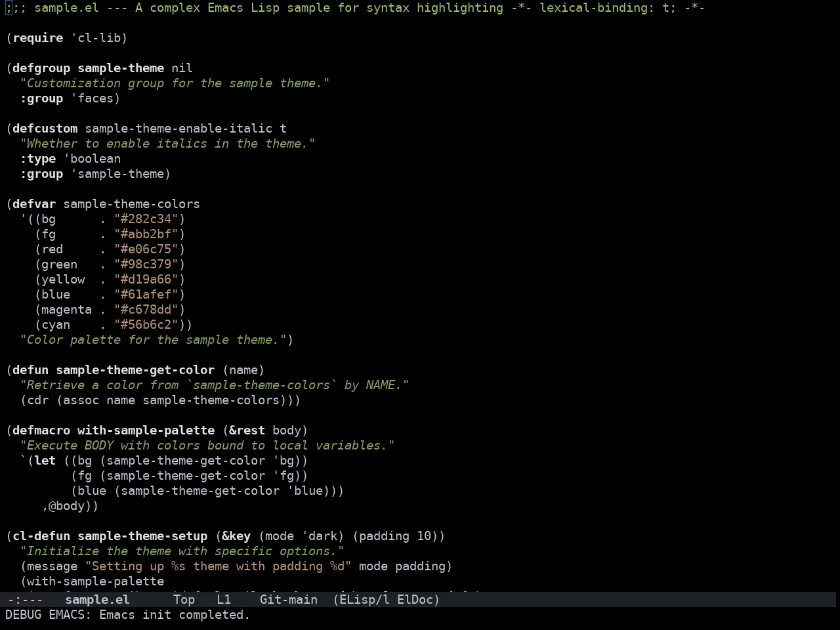Click the defvar keyword

point(34,204)
